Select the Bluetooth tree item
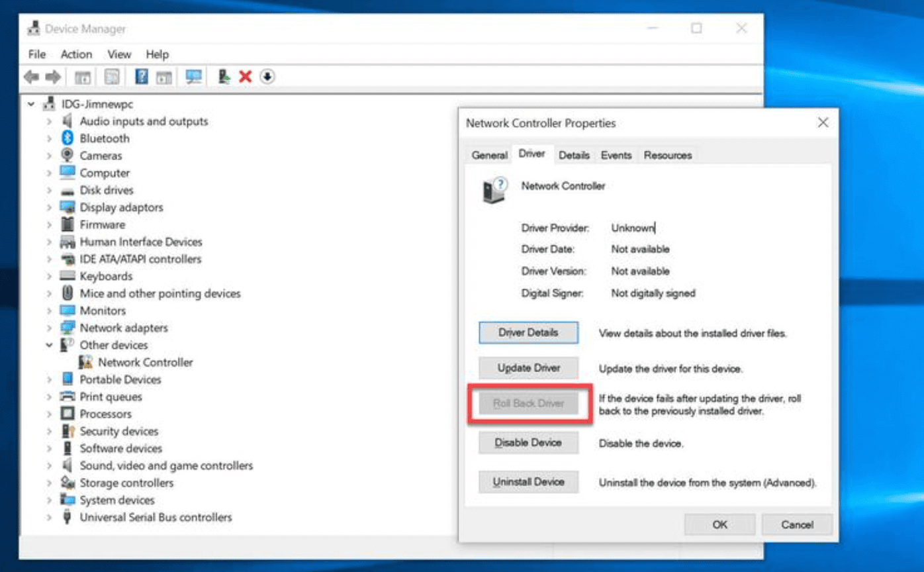The width and height of the screenshot is (924, 572). click(105, 138)
